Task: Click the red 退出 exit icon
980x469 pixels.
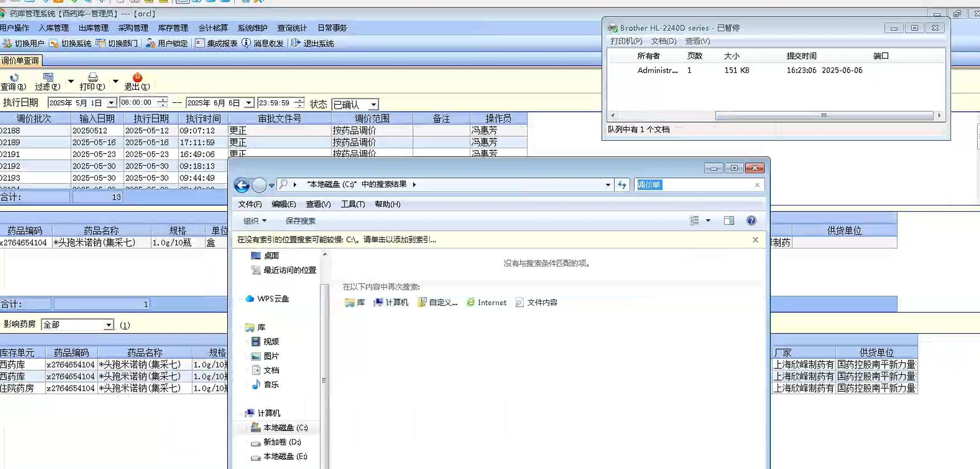Action: point(137,78)
